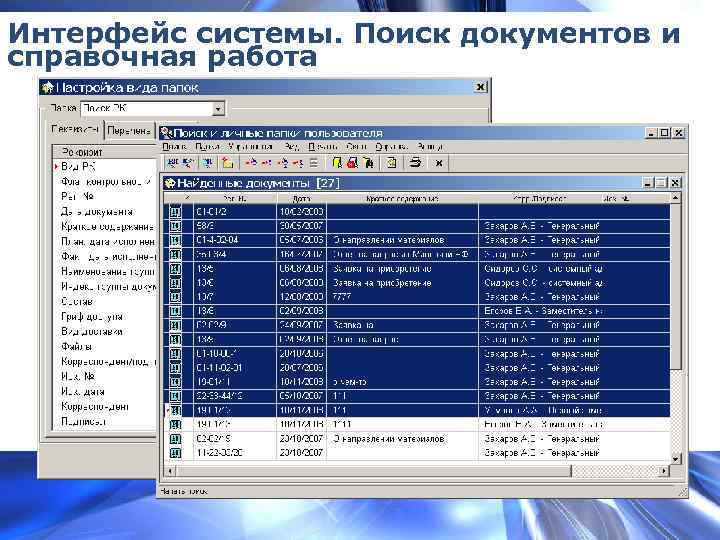Click the vertical scrollbar down arrow in results
Image resolution: width=720 pixels, height=540 pixels.
(675, 459)
